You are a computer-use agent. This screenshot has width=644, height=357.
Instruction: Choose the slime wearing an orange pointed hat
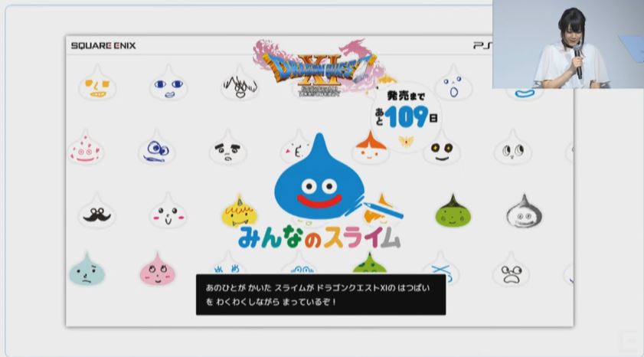pyautogui.click(x=370, y=147)
